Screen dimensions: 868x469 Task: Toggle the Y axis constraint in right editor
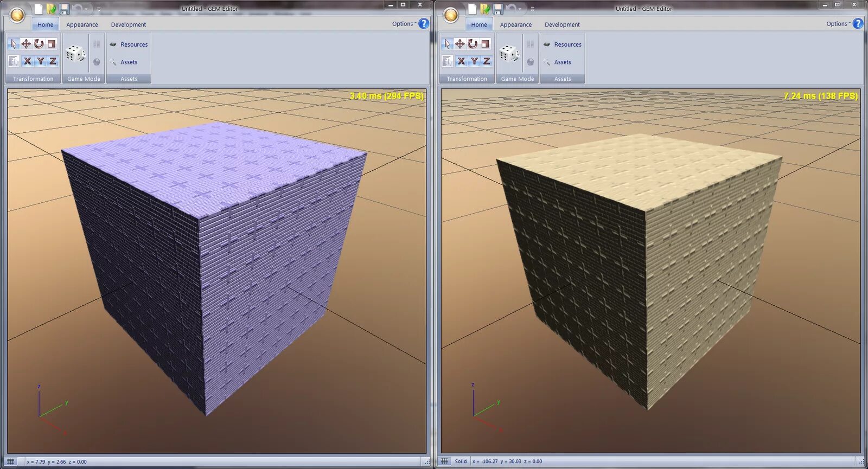pos(474,61)
